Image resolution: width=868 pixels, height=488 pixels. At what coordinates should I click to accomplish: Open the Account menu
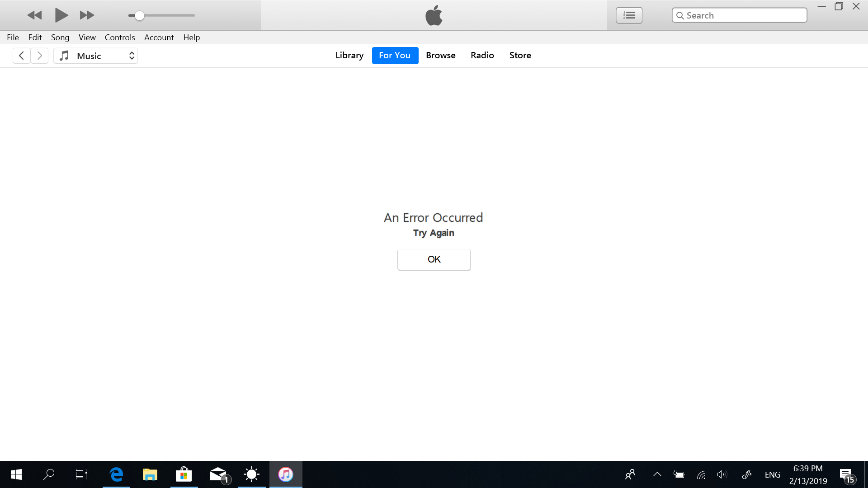[159, 38]
